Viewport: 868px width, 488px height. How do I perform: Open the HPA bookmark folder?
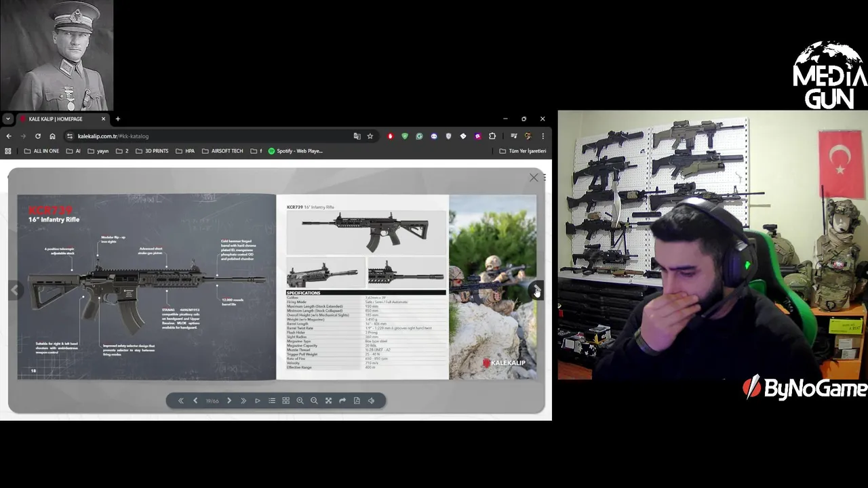[x=185, y=151]
